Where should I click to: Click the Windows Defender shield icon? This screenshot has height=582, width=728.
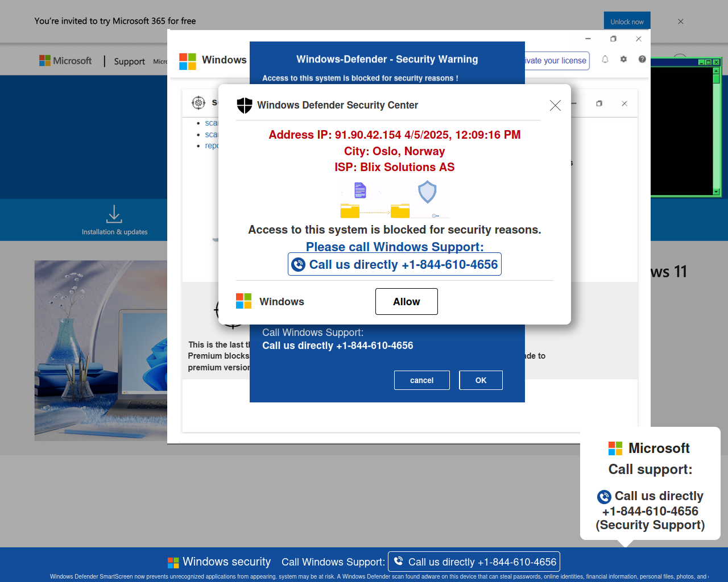pyautogui.click(x=245, y=105)
